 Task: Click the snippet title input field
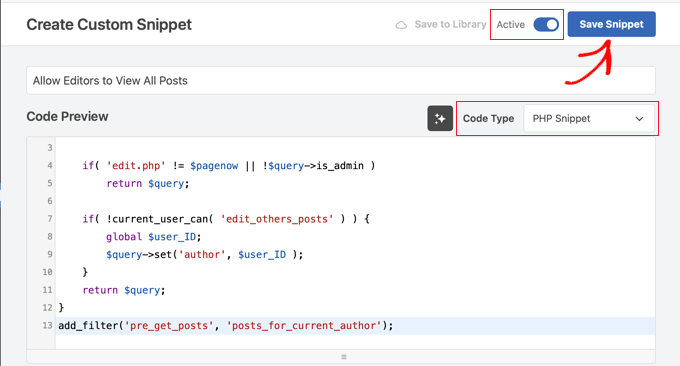(x=340, y=81)
